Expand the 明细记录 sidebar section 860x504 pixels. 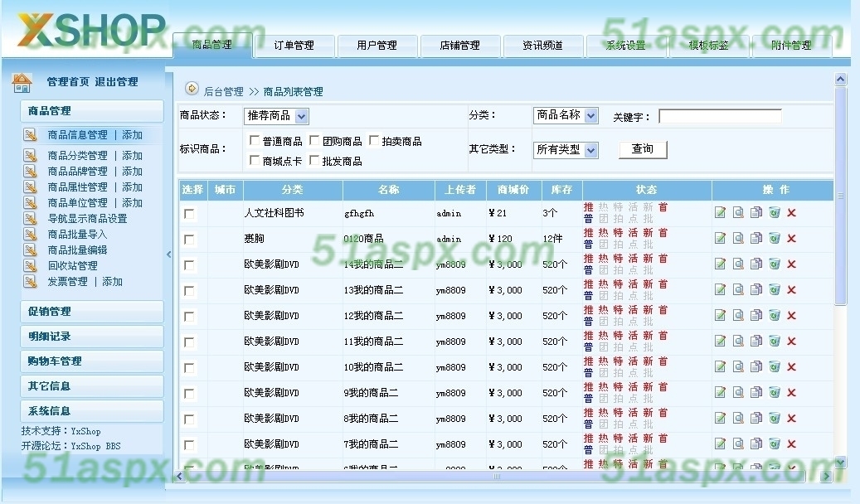(91, 337)
